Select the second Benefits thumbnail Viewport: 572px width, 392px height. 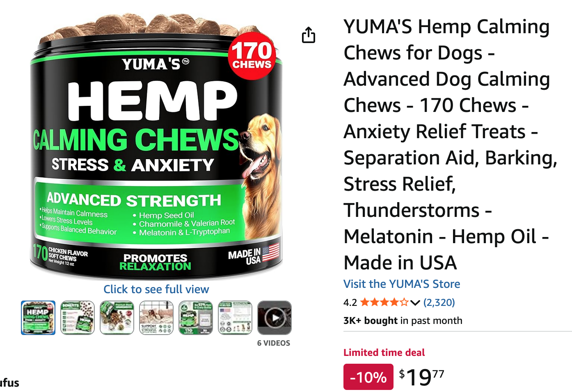78,318
